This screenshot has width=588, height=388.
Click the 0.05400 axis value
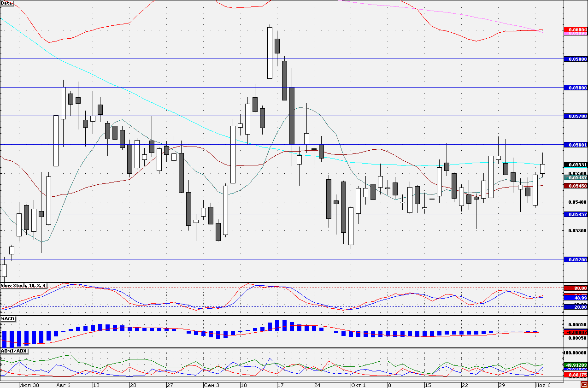tap(576, 202)
